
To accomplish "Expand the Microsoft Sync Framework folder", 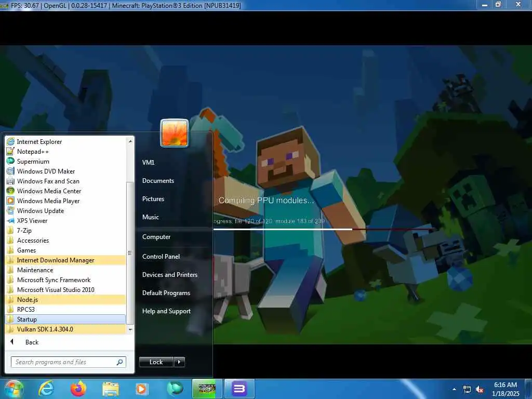I will click(65, 280).
